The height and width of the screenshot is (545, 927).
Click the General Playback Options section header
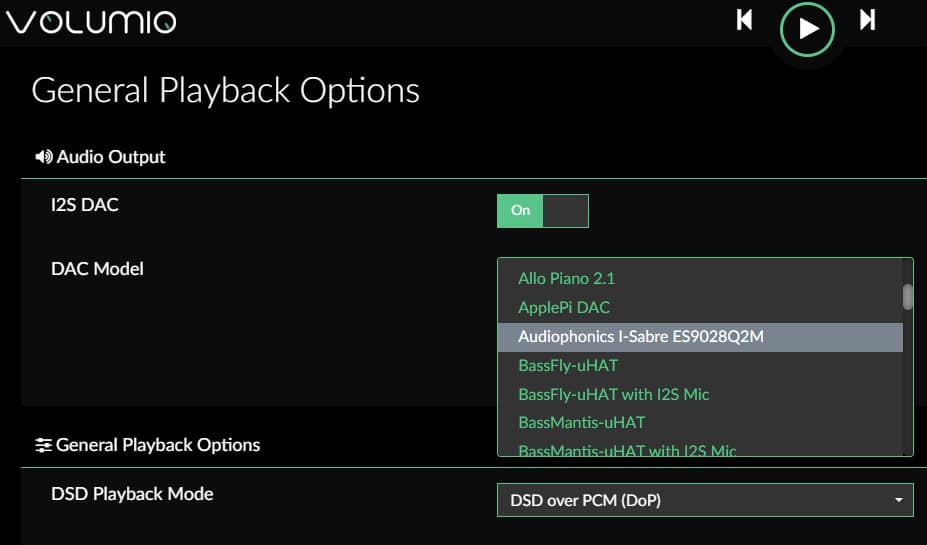(158, 445)
